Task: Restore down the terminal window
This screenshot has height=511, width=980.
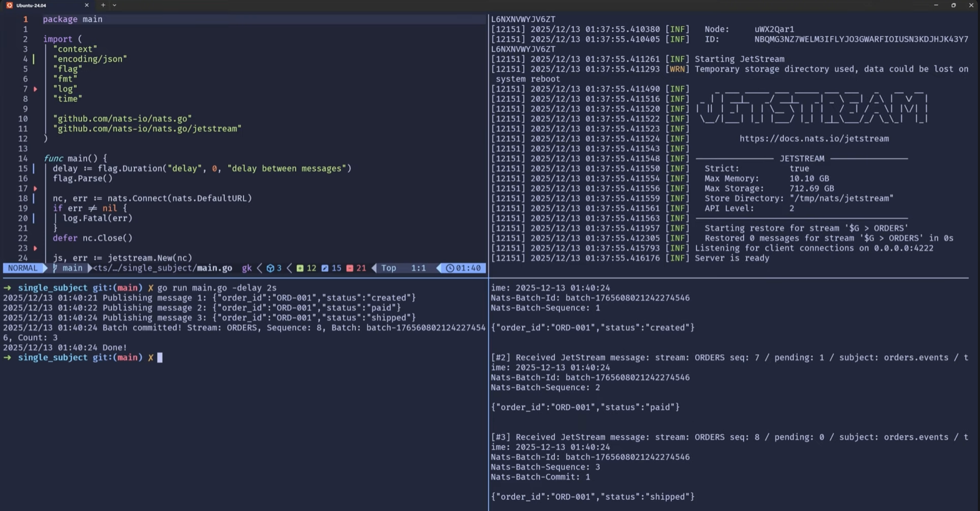Action: (x=953, y=5)
